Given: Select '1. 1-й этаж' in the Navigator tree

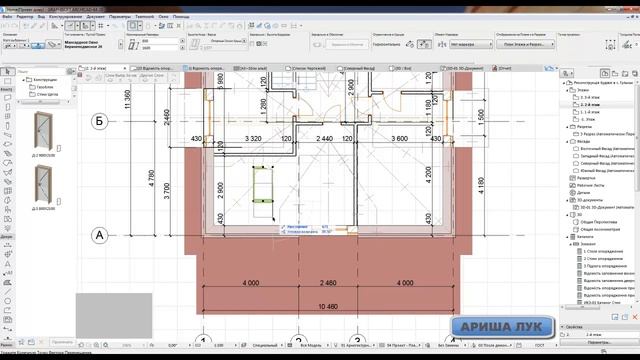Looking at the screenshot, I should click(590, 112).
